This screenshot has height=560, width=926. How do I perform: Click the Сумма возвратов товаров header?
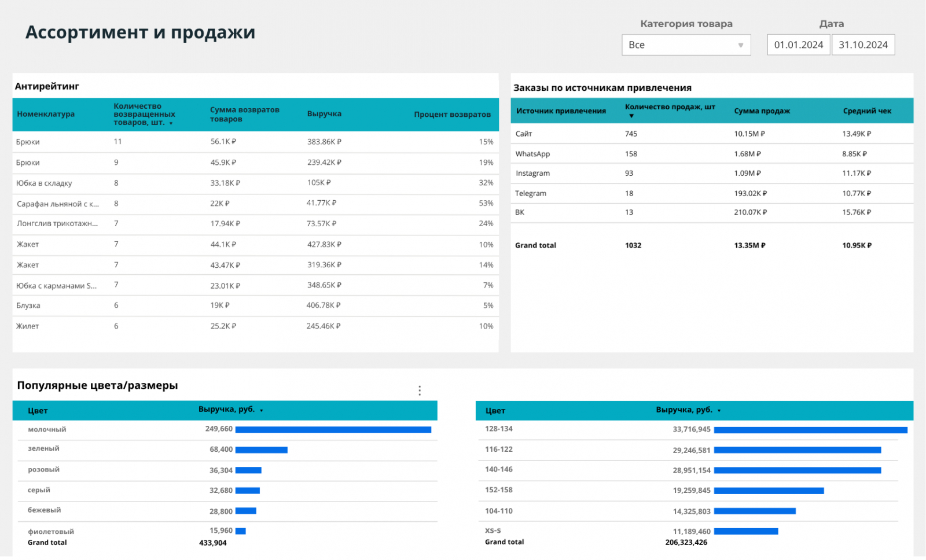[245, 115]
